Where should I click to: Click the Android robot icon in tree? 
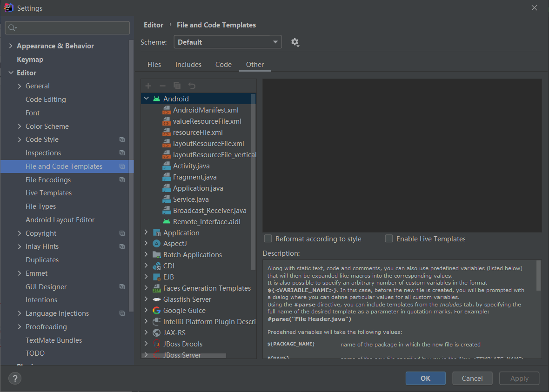[156, 99]
